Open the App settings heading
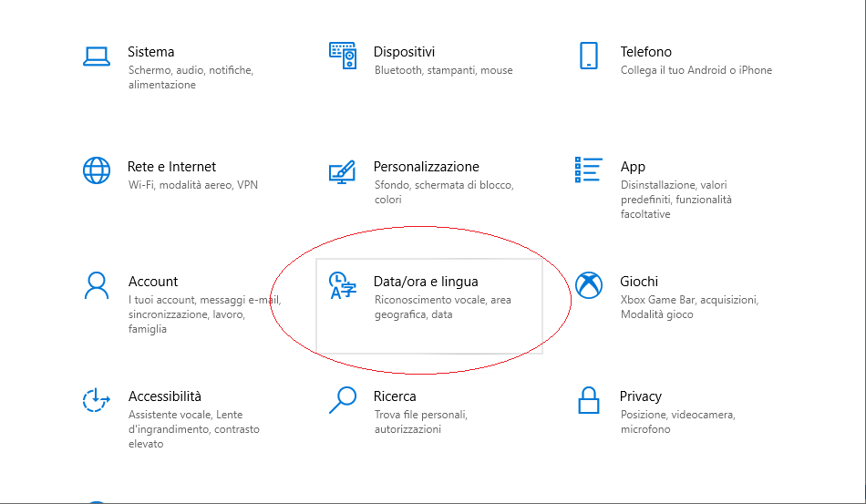Viewport: 866px width, 504px height. [633, 168]
